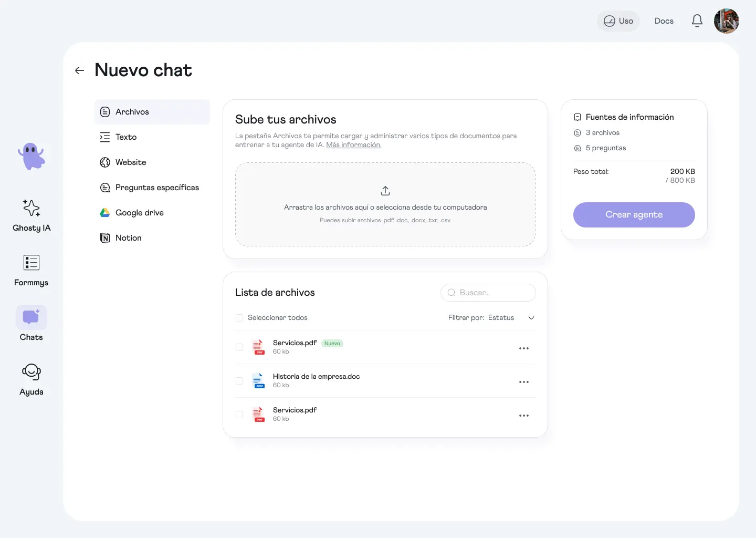Viewport: 756px width, 538px height.
Task: Switch to the Texto tab
Action: coord(125,137)
